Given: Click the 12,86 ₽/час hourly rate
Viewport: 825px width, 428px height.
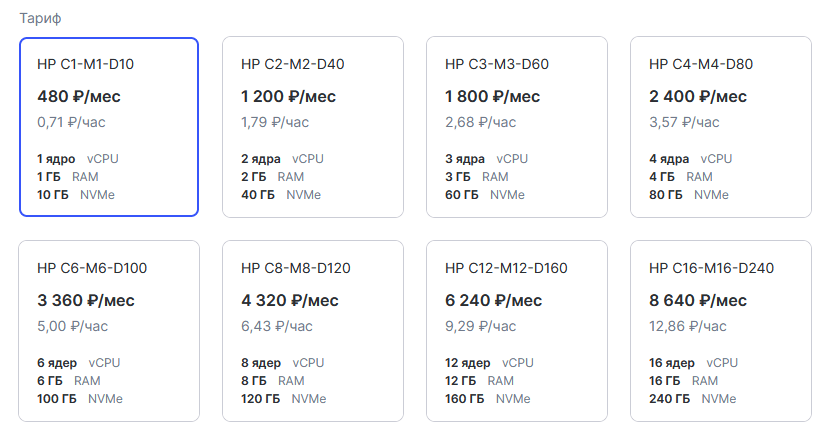Looking at the screenshot, I should point(688,325).
